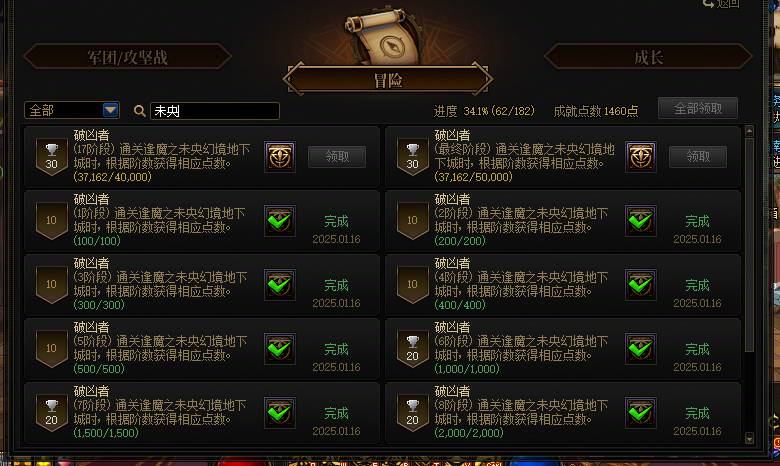Viewport: 780px width, 466px height.
Task: Click the trophy 20 badge of stage 8
Action: click(x=412, y=413)
